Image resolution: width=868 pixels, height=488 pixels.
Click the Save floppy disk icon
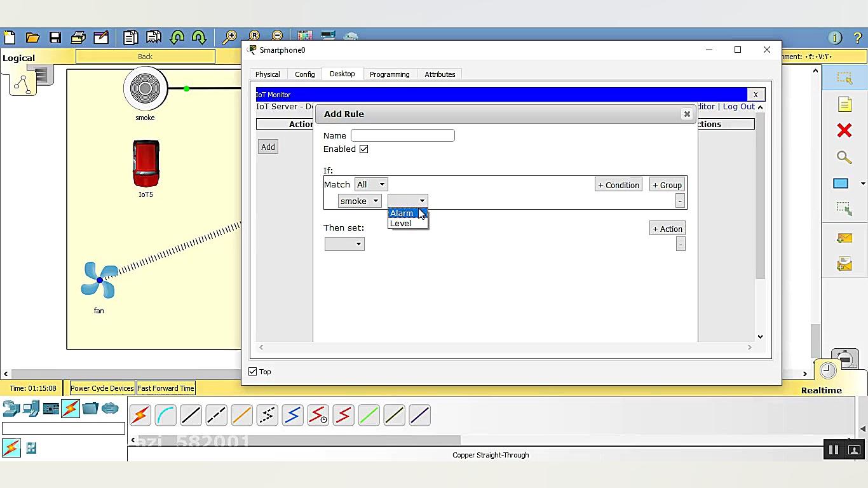(55, 37)
